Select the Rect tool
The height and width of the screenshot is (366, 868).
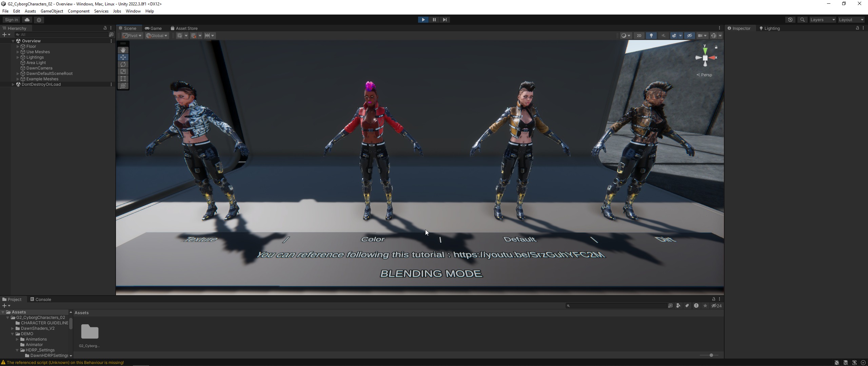tap(123, 79)
